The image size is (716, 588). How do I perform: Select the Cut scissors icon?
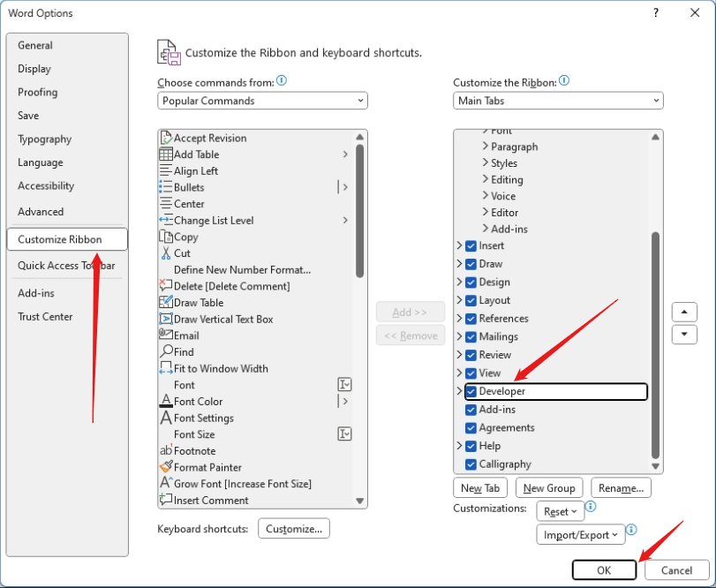(x=166, y=253)
